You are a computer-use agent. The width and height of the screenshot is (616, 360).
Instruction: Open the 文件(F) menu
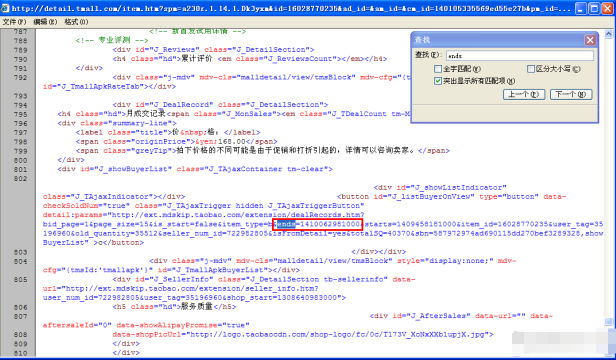click(15, 22)
